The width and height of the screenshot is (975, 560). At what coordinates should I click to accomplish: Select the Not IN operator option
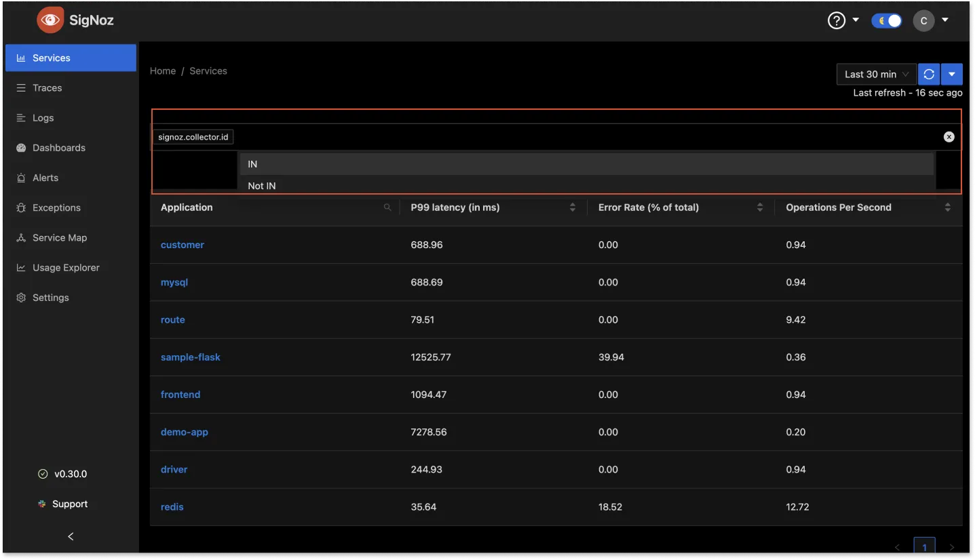tap(586, 185)
